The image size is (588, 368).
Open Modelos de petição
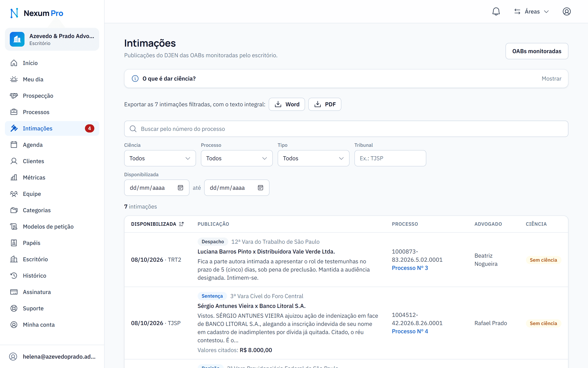[52, 227]
